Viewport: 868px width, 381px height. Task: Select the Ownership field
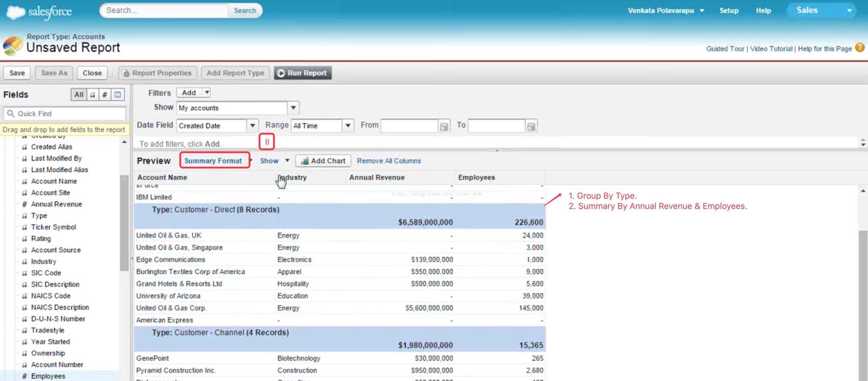coord(48,353)
